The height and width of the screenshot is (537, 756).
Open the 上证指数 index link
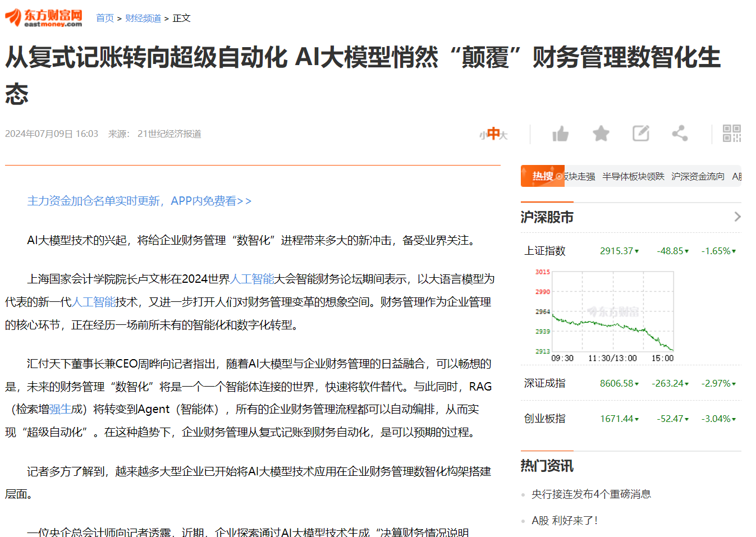click(x=544, y=251)
